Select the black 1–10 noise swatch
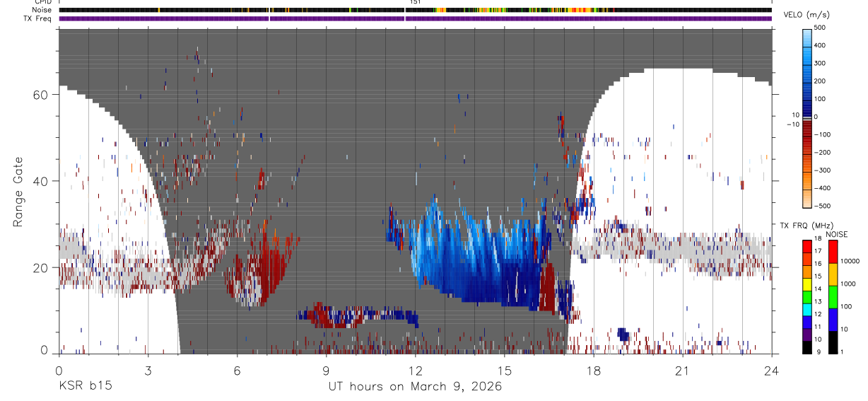The image size is (868, 401). point(832,342)
